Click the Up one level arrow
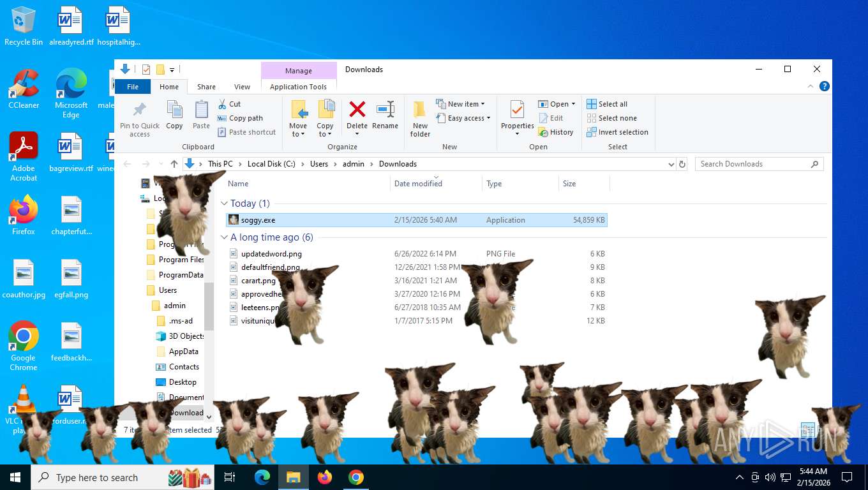Viewport: 868px width, 490px height. click(x=174, y=164)
